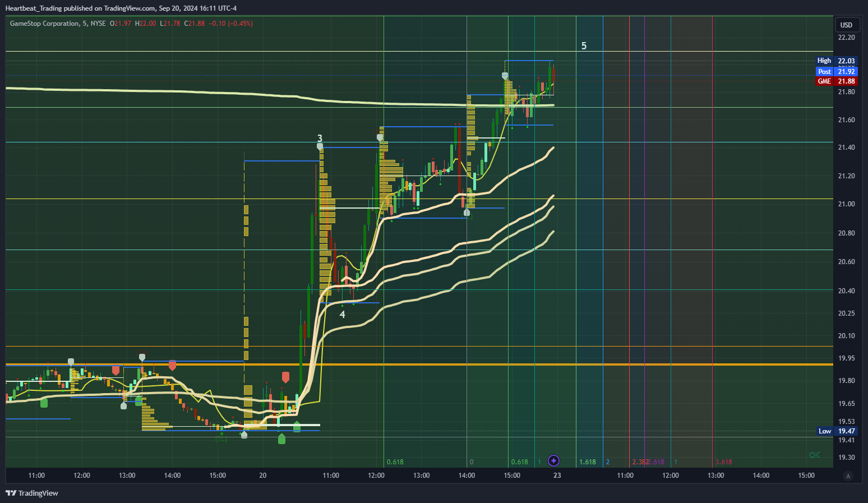The height and width of the screenshot is (503, 868).
Task: Toggle the auto-scale A button
Action: (x=848, y=476)
